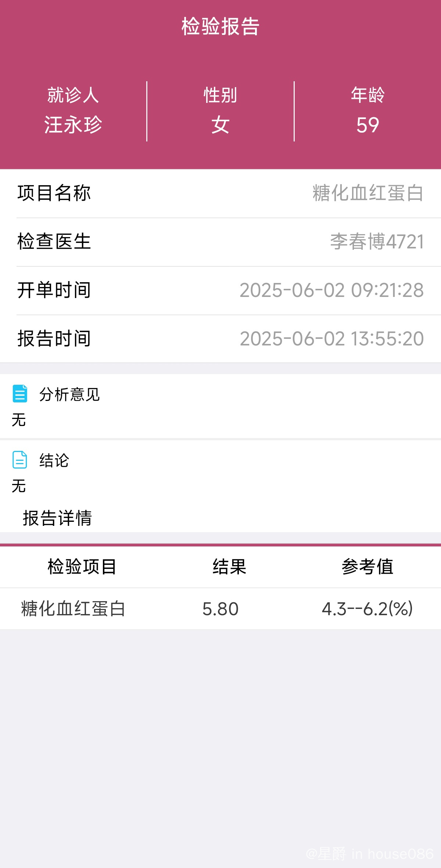Select doctor name 李春博4721

point(377,241)
